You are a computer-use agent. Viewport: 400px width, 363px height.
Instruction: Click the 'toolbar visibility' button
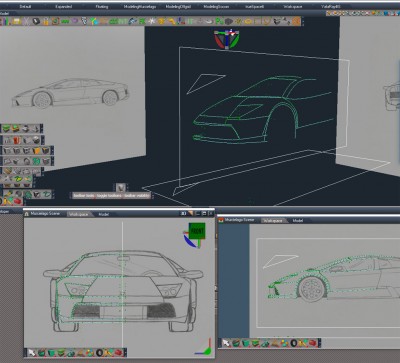(137, 196)
